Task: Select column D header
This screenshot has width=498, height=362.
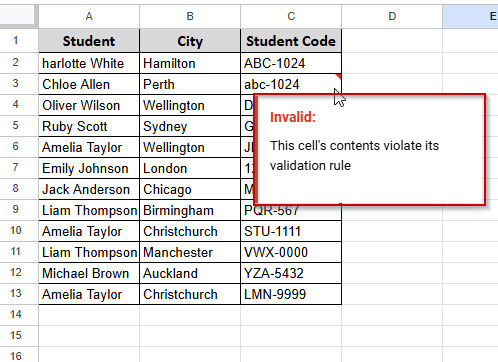Action: (x=392, y=16)
